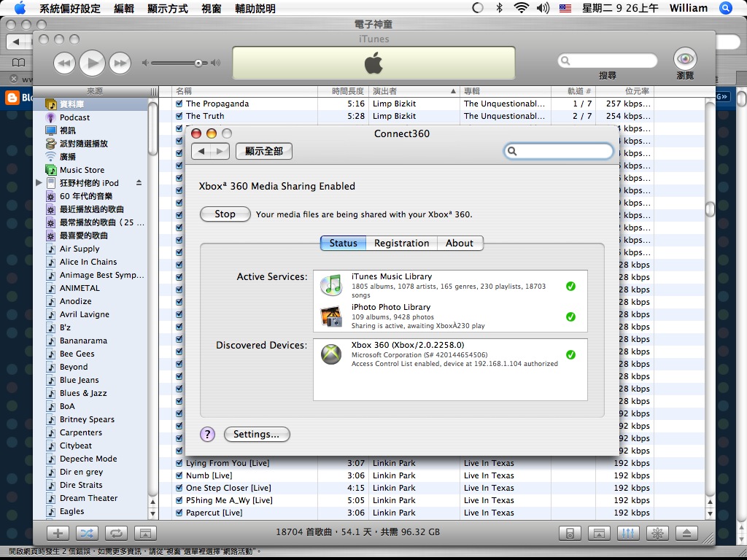
Task: Click the song list scrollbar down arrow
Action: (710, 513)
